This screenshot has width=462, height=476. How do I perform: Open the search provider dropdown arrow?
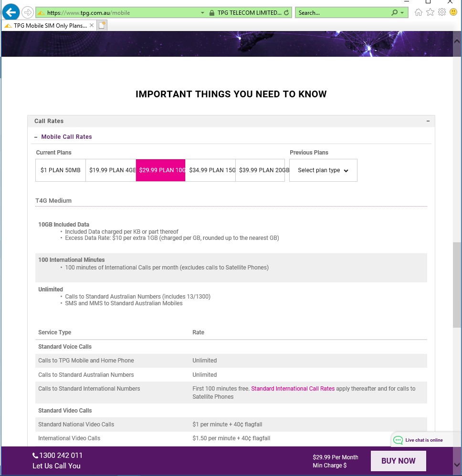[402, 13]
